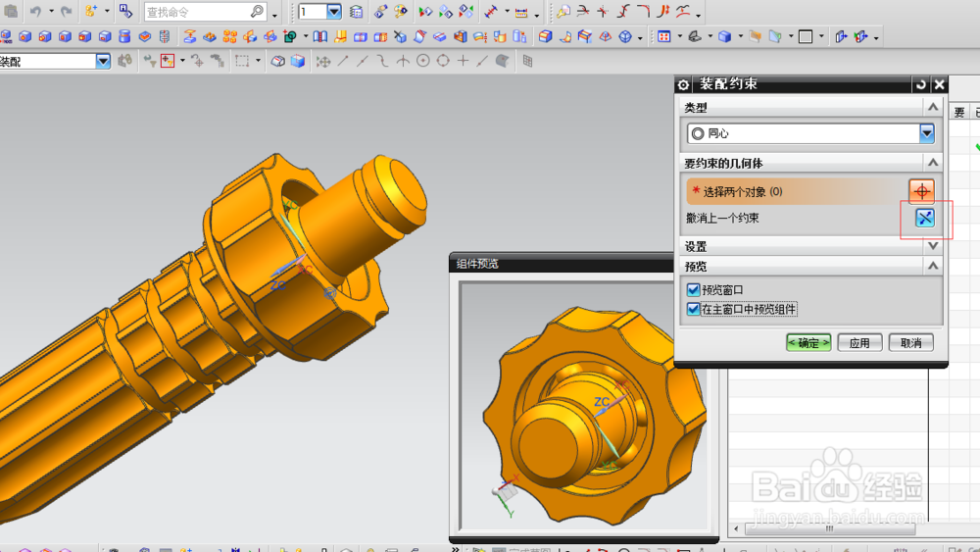The image size is (980, 552).
Task: Click the undo last constraint icon
Action: tap(924, 218)
